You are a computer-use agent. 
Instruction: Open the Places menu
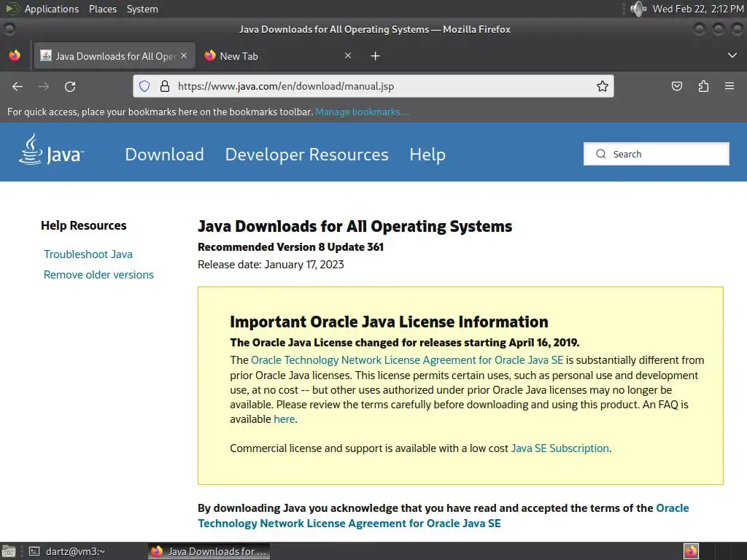pyautogui.click(x=102, y=9)
